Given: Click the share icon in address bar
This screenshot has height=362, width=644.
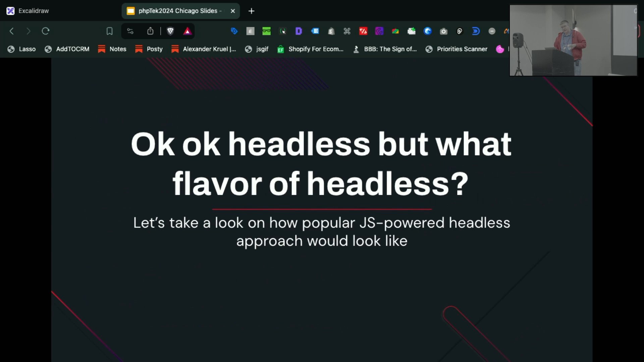Looking at the screenshot, I should tap(150, 31).
